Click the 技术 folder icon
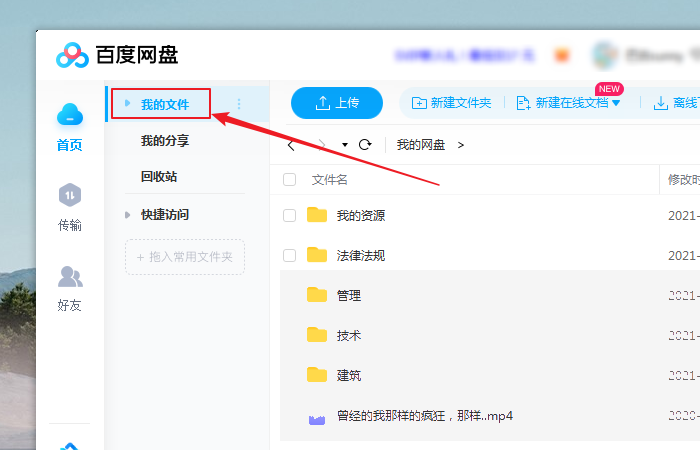This screenshot has width=700, height=450. click(317, 335)
